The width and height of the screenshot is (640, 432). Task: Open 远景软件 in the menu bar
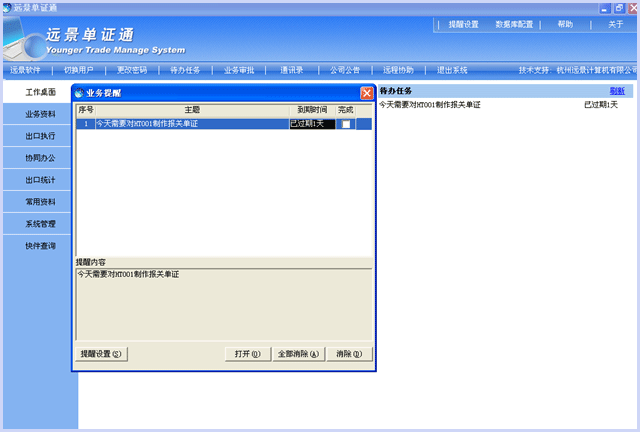click(25, 70)
